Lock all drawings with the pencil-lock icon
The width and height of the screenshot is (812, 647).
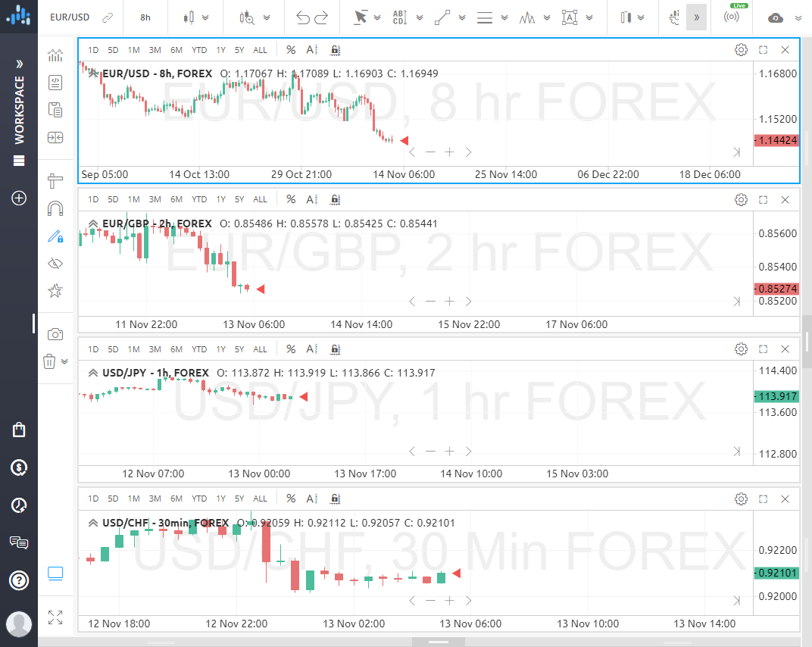tap(55, 236)
